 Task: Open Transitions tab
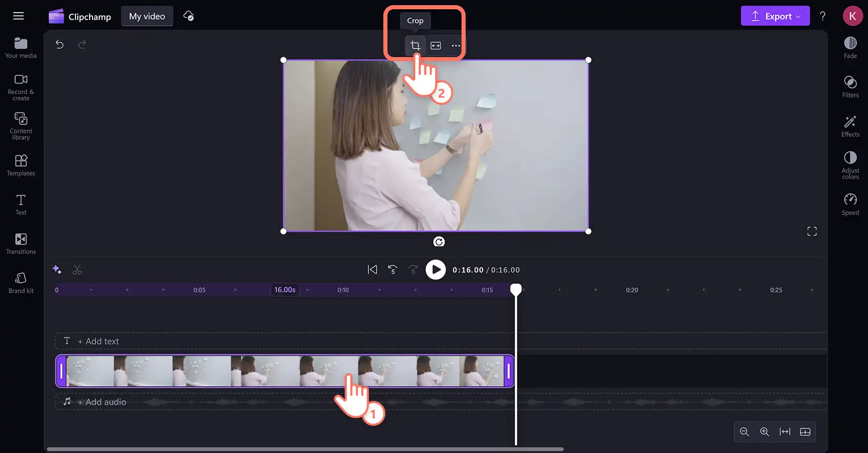click(x=21, y=244)
